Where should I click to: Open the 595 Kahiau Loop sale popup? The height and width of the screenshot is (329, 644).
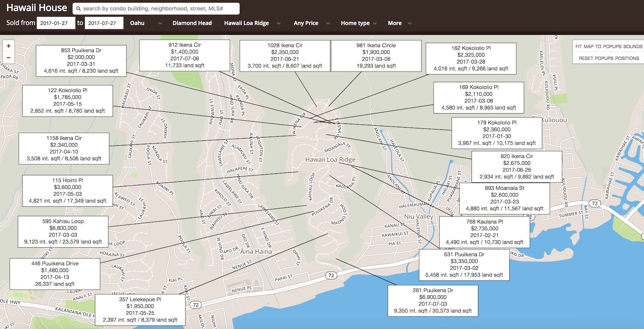(63, 231)
